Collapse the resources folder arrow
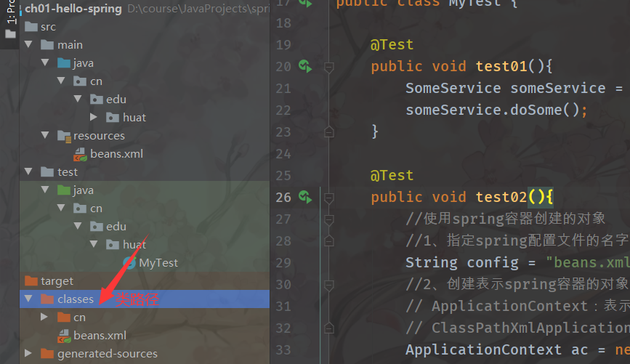 click(45, 135)
